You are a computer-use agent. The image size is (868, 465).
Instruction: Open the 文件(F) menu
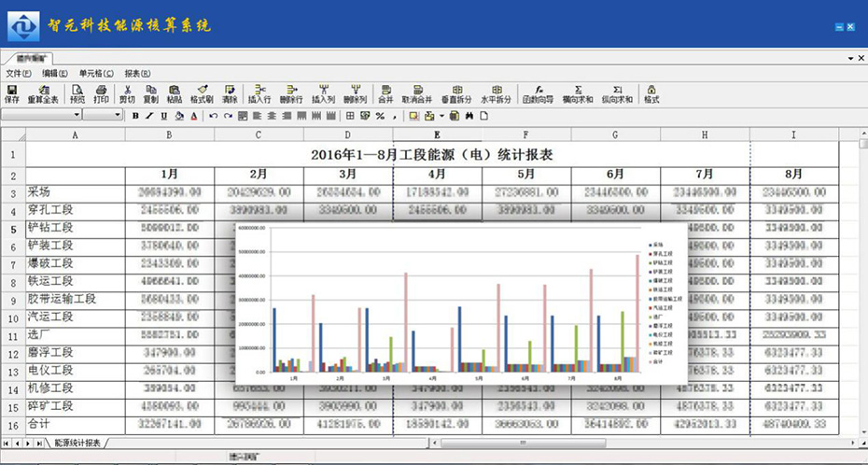[19, 73]
